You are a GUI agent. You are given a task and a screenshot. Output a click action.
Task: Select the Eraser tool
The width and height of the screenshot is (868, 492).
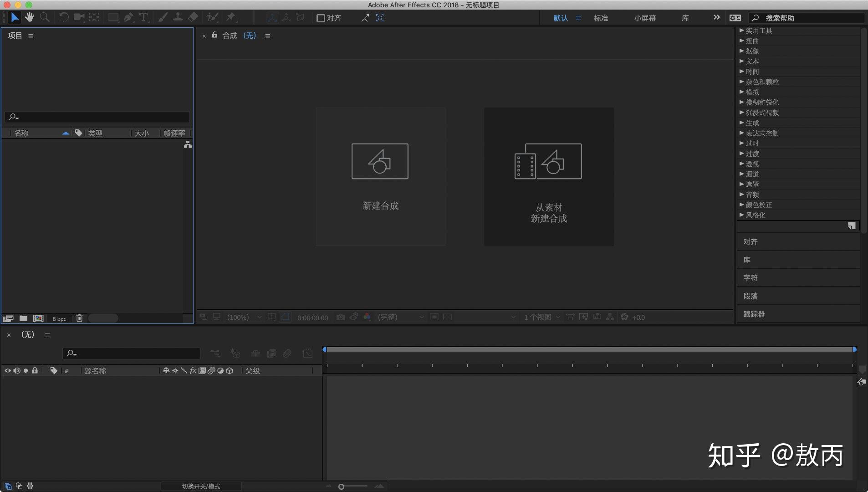coord(193,17)
